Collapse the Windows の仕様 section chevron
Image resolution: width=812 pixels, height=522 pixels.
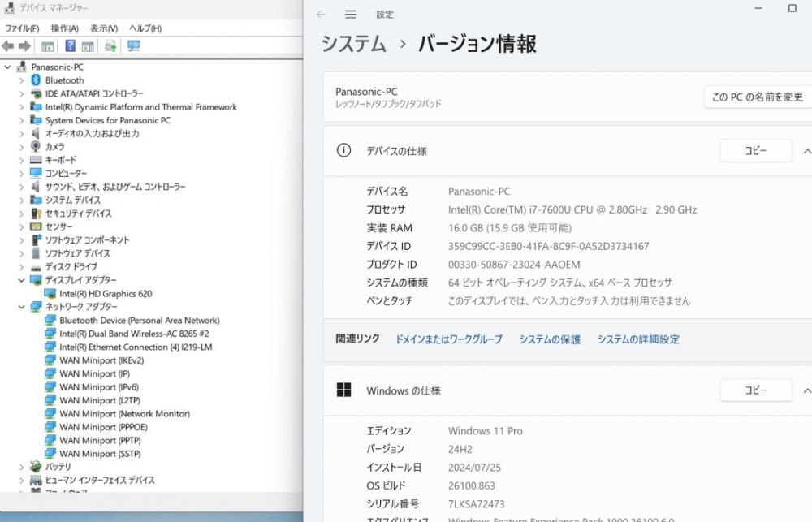click(807, 391)
